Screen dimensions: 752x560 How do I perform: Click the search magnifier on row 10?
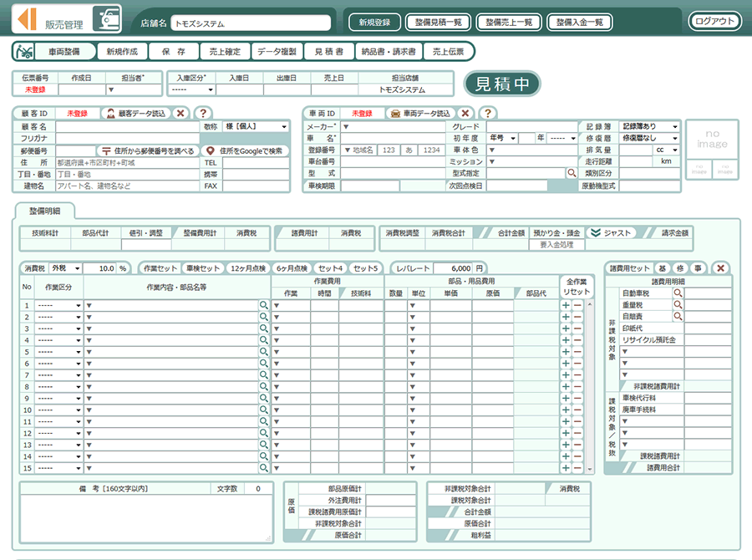coord(264,410)
